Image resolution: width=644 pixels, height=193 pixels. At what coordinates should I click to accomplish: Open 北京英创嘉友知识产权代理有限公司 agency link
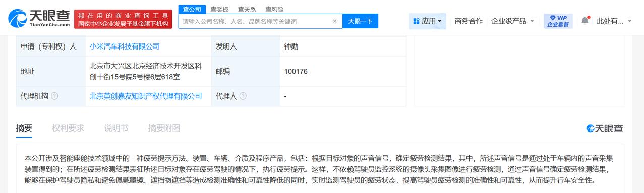(x=146, y=96)
